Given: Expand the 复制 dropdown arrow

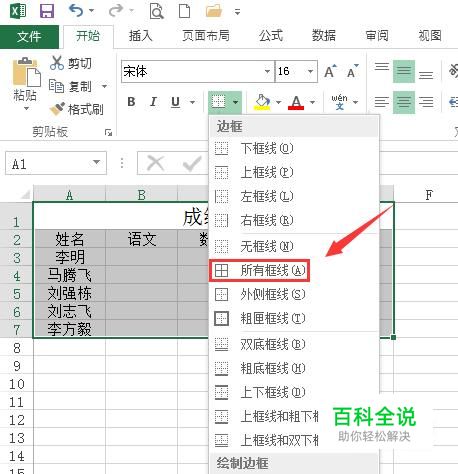Looking at the screenshot, I should 104,87.
